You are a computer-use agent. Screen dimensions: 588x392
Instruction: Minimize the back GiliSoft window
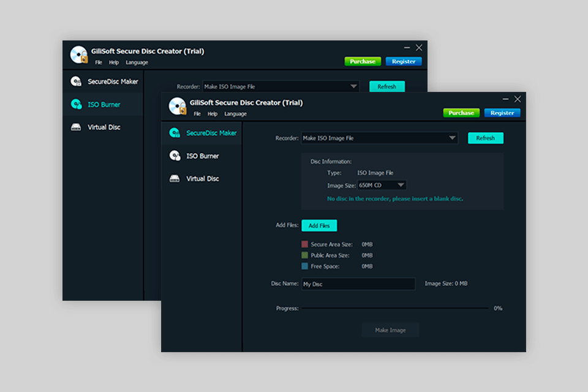tap(407, 48)
